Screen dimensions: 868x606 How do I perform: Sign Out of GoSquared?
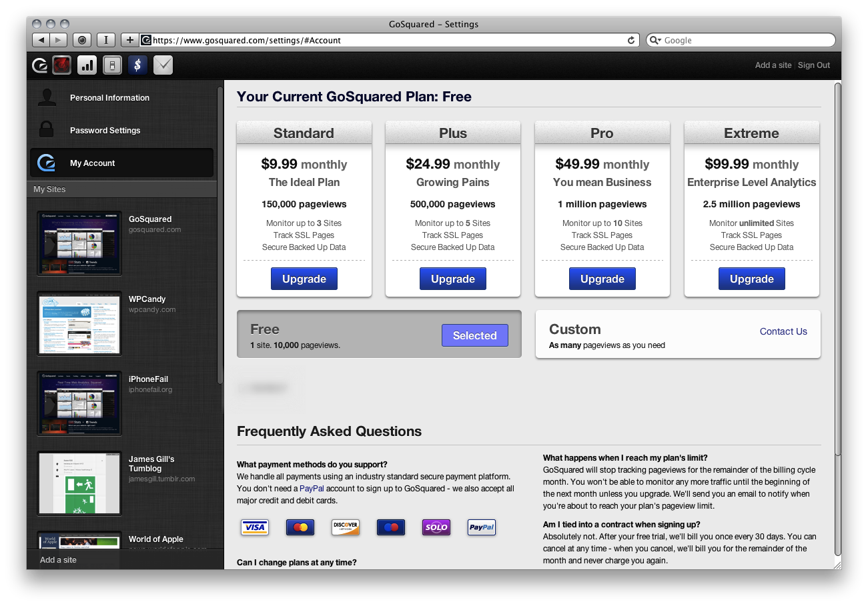click(814, 65)
